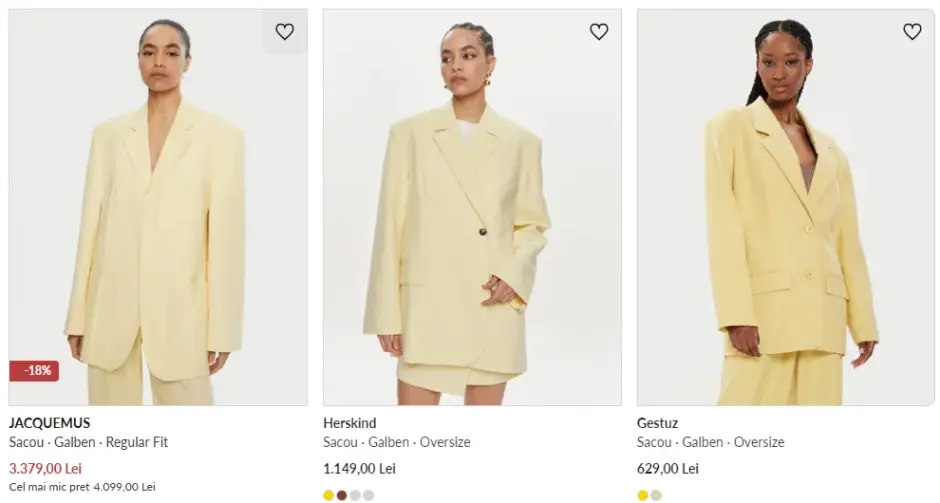Select yellow color swatch under Gestuz
The width and height of the screenshot is (940, 503).
click(643, 495)
